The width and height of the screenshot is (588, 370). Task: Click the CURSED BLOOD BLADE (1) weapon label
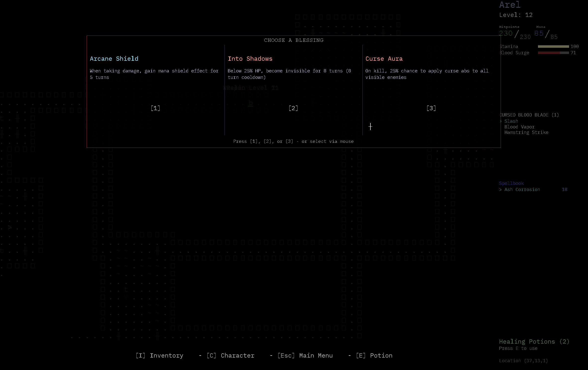pos(529,115)
